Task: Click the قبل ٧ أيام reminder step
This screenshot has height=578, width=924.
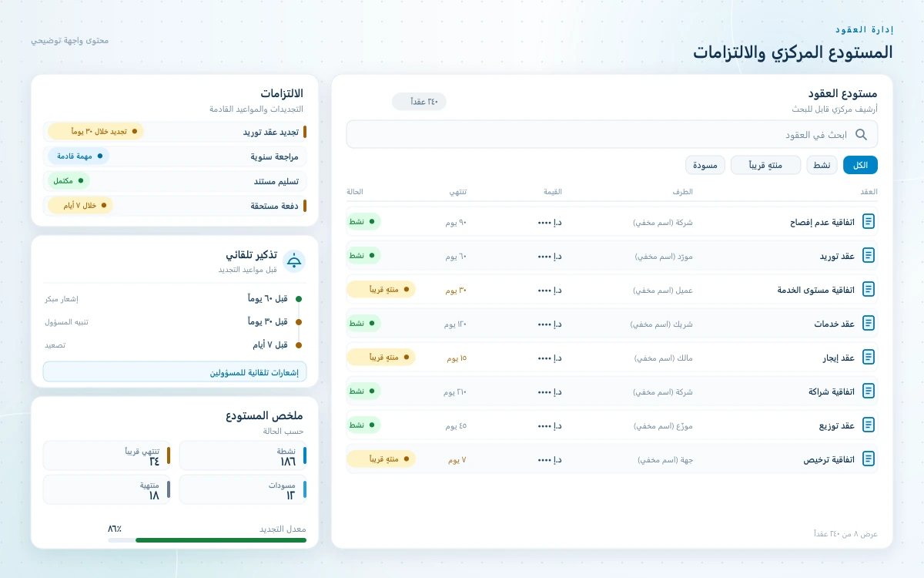Action: coord(270,344)
